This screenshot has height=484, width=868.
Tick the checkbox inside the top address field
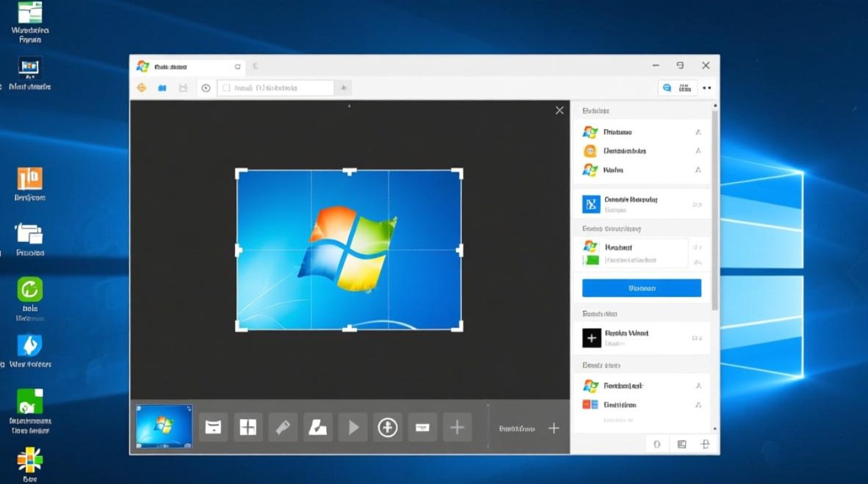226,88
